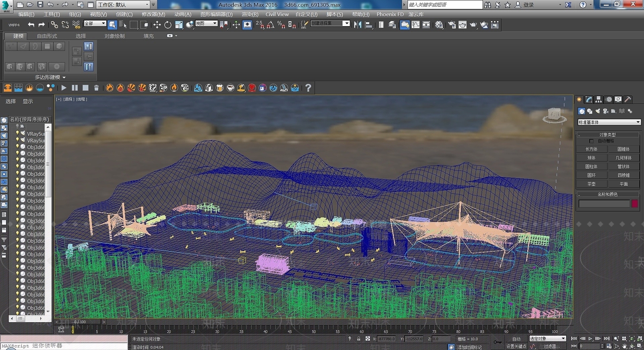
Task: Open the named selection sets dropdown
Action: coord(330,24)
